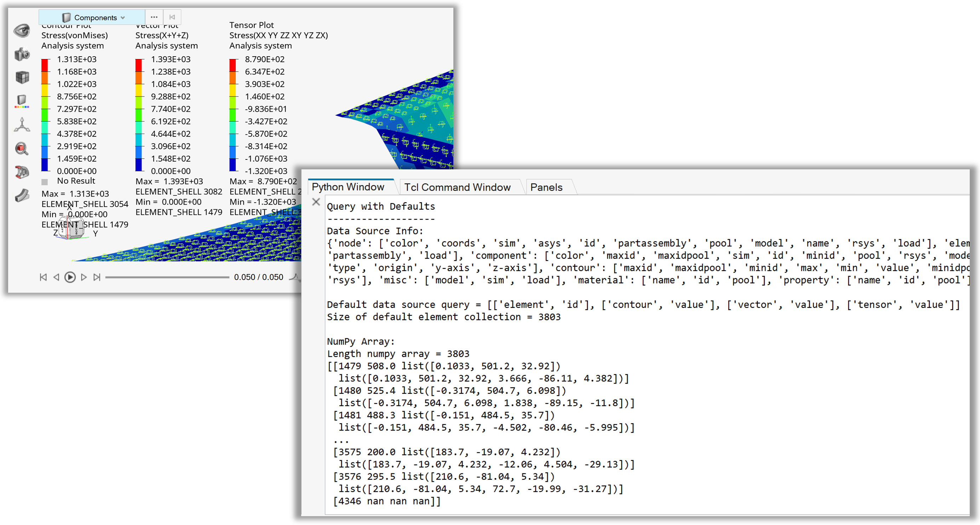Click the gray cube view icon
980x525 pixels.
22,77
